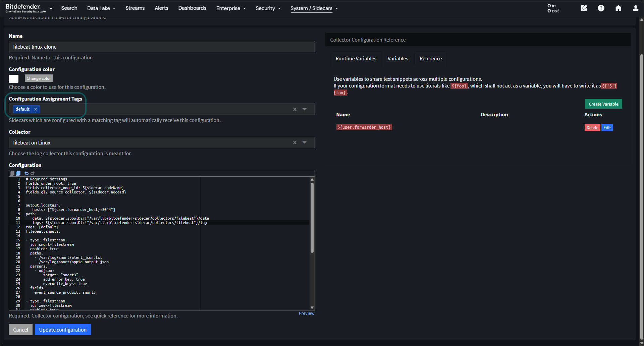Undo the last edit in the configuration editor

(x=26, y=173)
